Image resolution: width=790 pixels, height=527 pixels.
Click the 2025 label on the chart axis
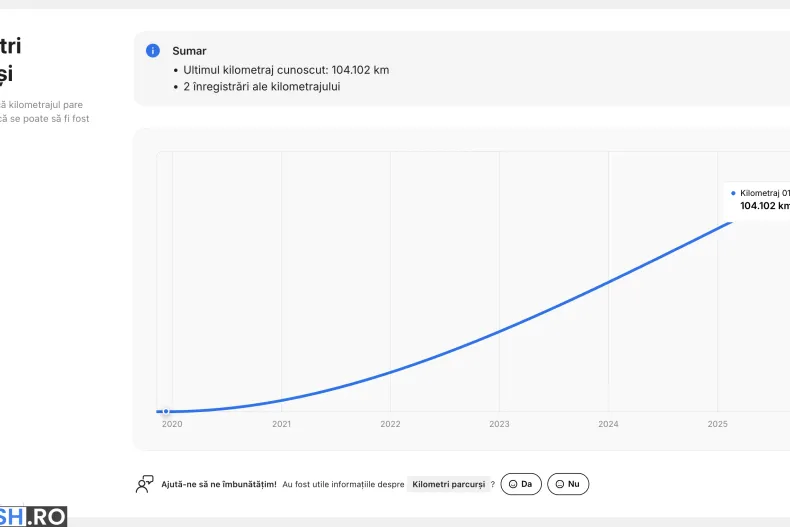(717, 424)
